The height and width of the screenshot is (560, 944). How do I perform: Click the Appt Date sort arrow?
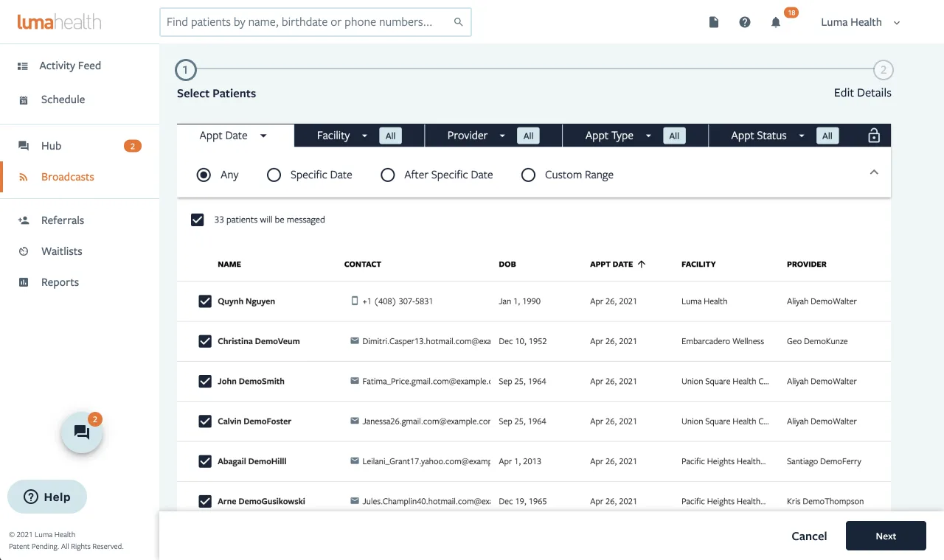[642, 264]
